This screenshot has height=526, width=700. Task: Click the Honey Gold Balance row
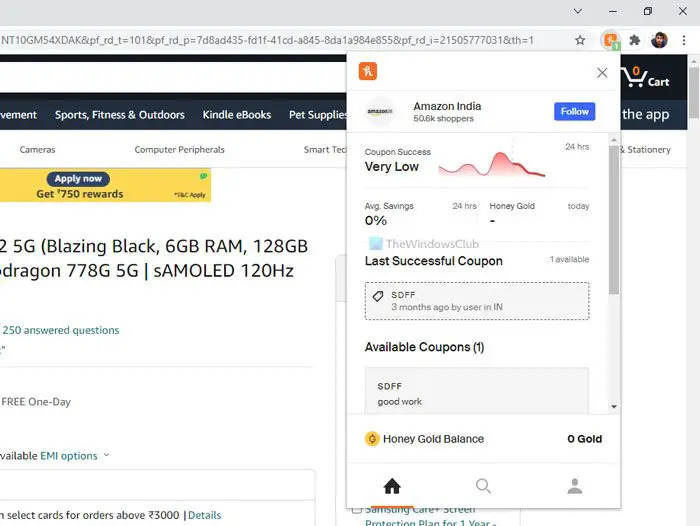pyautogui.click(x=483, y=439)
